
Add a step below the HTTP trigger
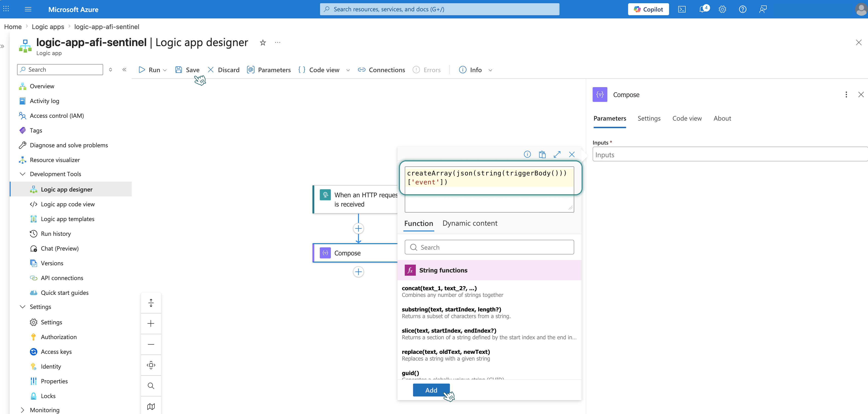pos(358,228)
